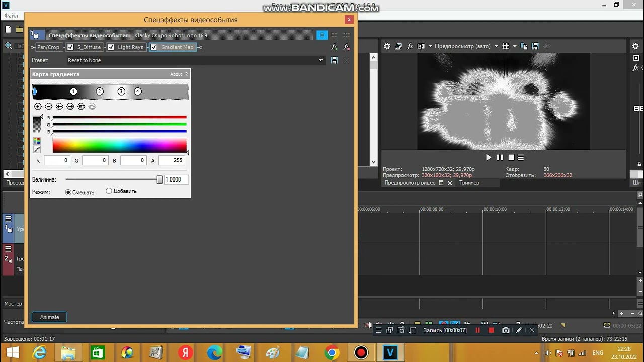Screen dimensions: 644x362
Task: Click the A alpha value field
Action: tap(172, 160)
